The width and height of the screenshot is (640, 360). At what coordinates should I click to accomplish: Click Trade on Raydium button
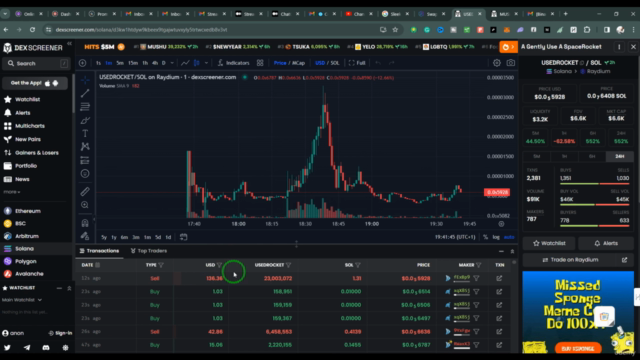click(x=576, y=260)
